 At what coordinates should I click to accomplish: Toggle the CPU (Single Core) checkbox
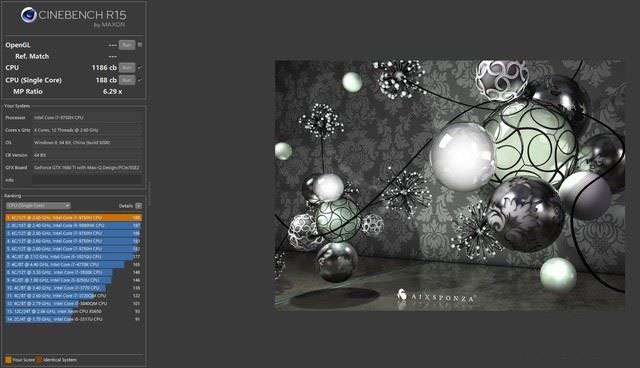(140, 80)
